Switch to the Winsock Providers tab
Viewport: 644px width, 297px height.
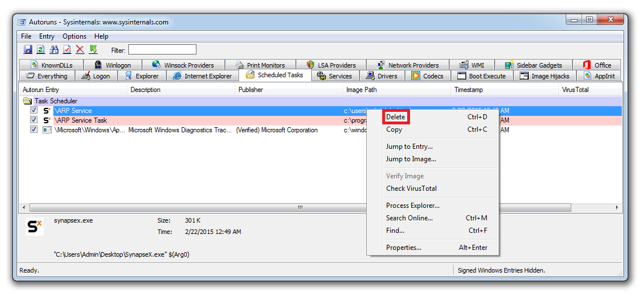183,65
